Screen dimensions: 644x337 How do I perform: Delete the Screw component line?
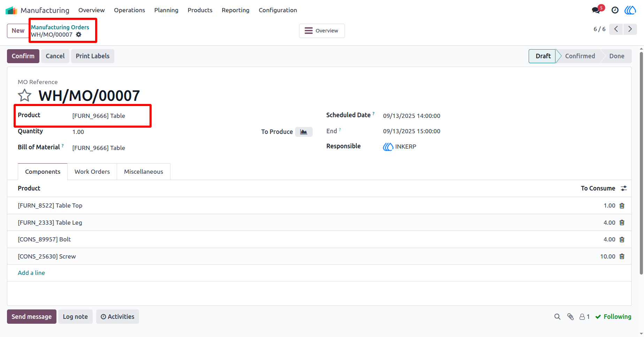[622, 256]
